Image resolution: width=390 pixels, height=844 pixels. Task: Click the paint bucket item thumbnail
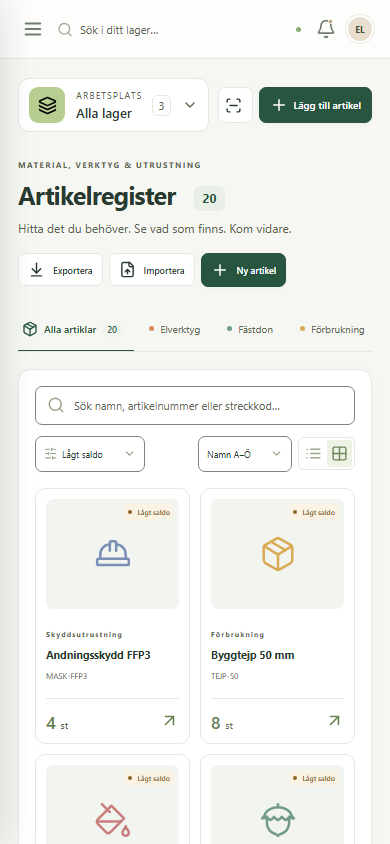click(x=112, y=804)
